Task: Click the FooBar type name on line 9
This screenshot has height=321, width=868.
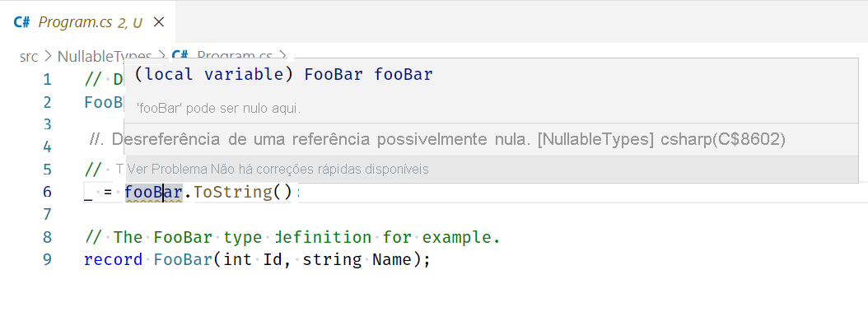Action: [183, 259]
